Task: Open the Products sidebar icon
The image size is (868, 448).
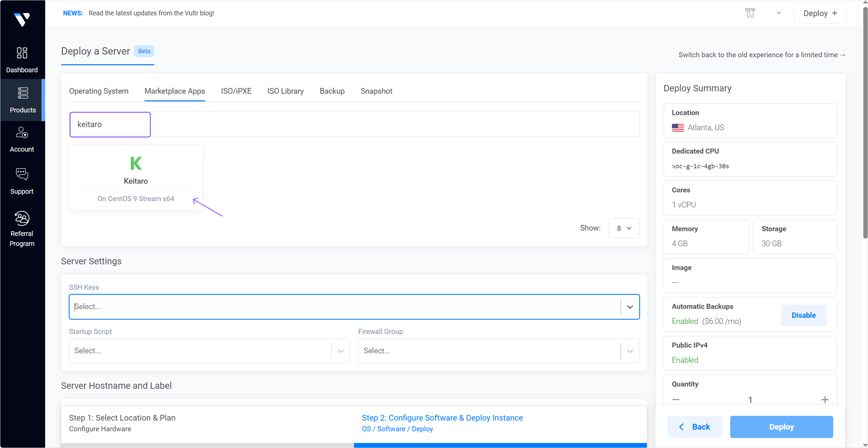Action: coord(22,93)
